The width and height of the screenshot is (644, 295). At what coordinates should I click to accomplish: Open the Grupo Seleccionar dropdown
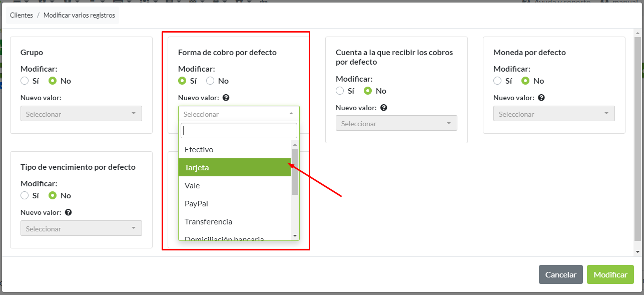click(x=81, y=114)
